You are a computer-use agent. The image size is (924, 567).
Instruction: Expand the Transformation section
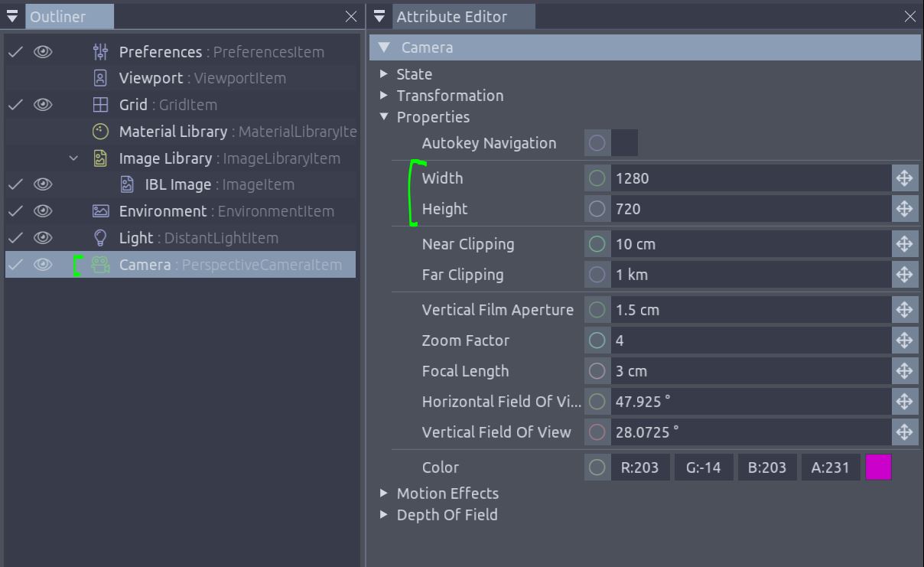[384, 96]
